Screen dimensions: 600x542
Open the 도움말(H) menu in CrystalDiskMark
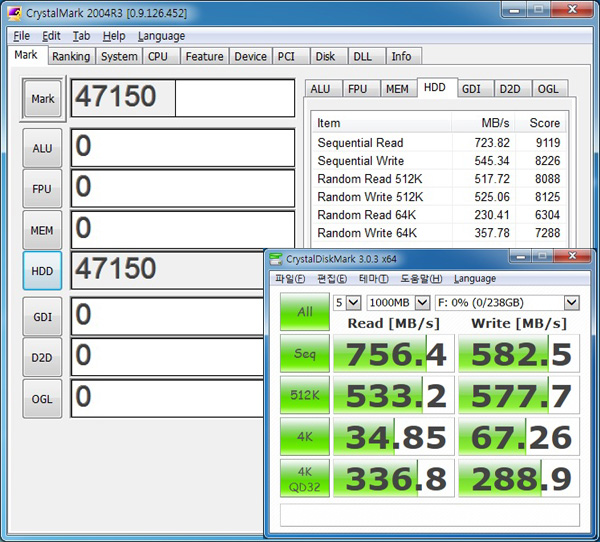pyautogui.click(x=421, y=279)
